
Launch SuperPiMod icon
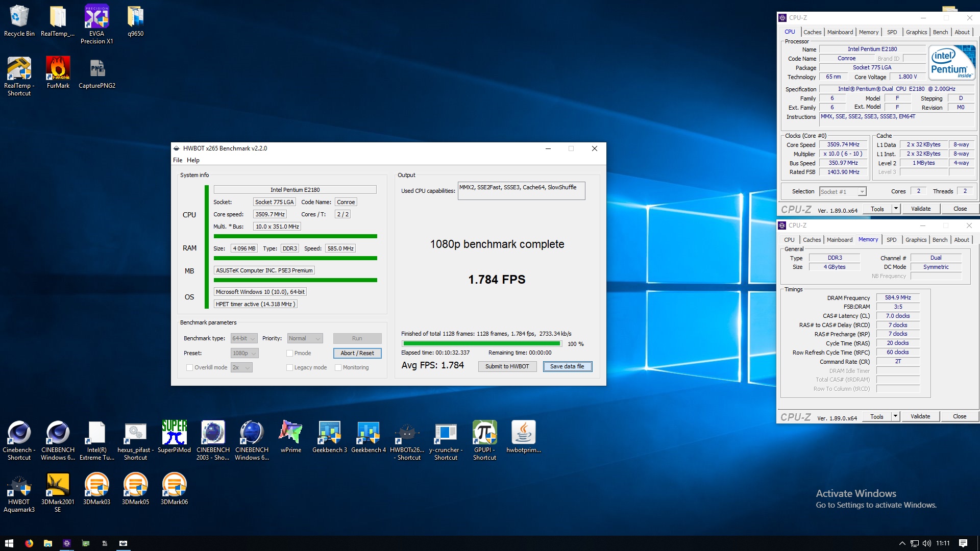click(174, 437)
